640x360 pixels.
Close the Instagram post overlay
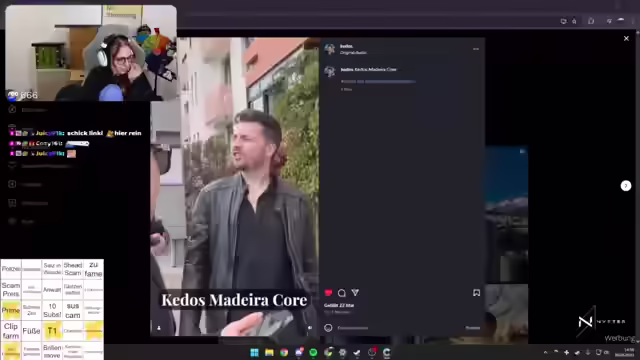[626, 38]
